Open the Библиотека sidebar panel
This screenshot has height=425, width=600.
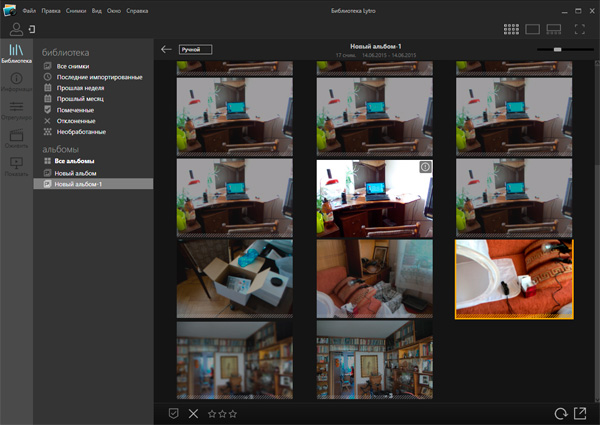pos(16,53)
